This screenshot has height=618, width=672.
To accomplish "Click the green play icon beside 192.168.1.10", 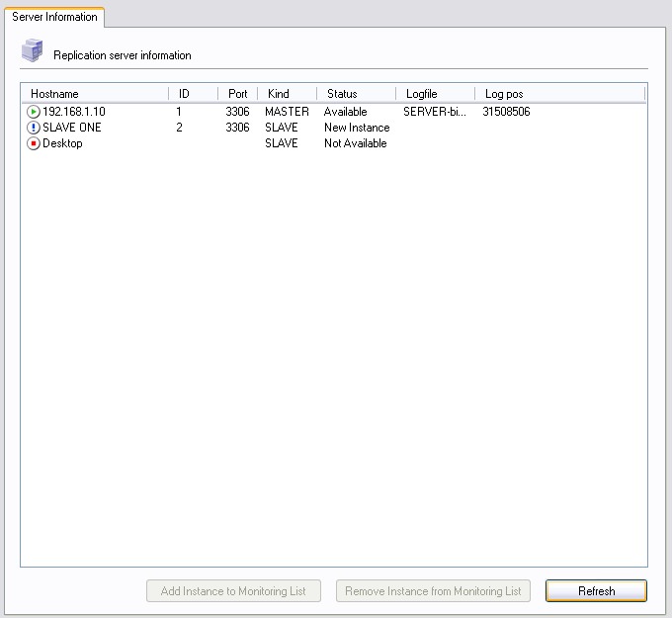I will (x=34, y=112).
